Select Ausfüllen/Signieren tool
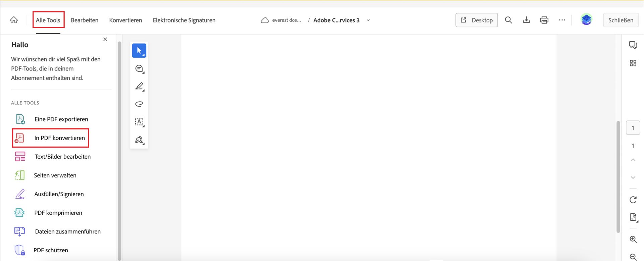644x261 pixels. pos(49,194)
